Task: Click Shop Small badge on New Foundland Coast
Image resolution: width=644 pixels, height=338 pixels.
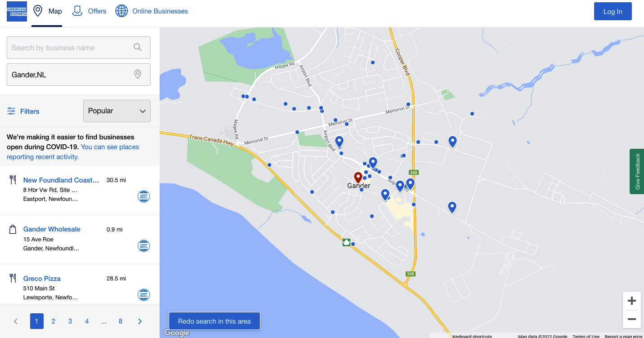Action: tap(143, 196)
